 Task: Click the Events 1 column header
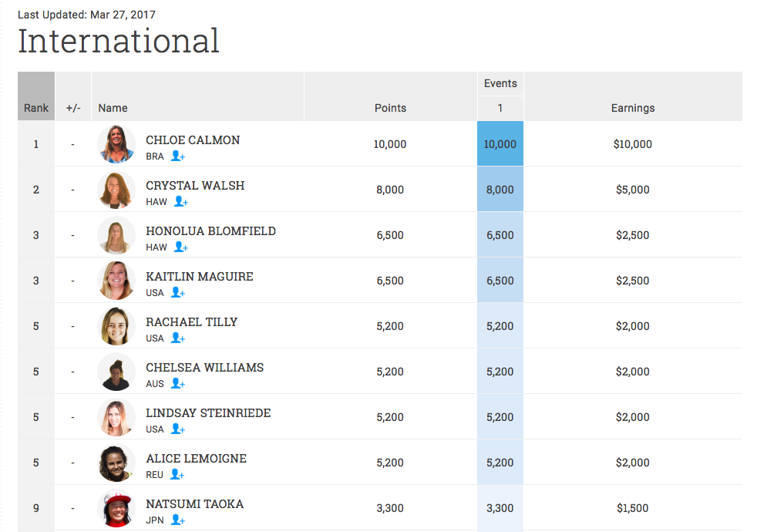point(500,108)
